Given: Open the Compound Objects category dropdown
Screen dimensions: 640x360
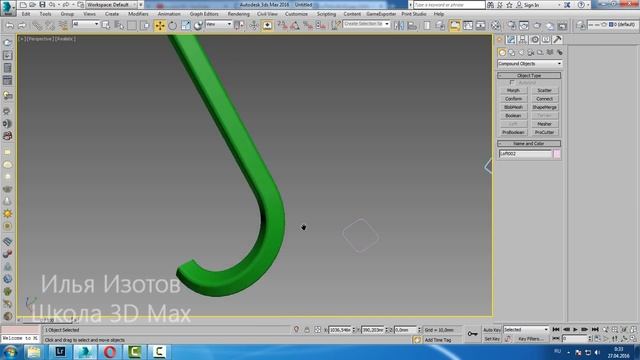Looking at the screenshot, I should point(530,64).
